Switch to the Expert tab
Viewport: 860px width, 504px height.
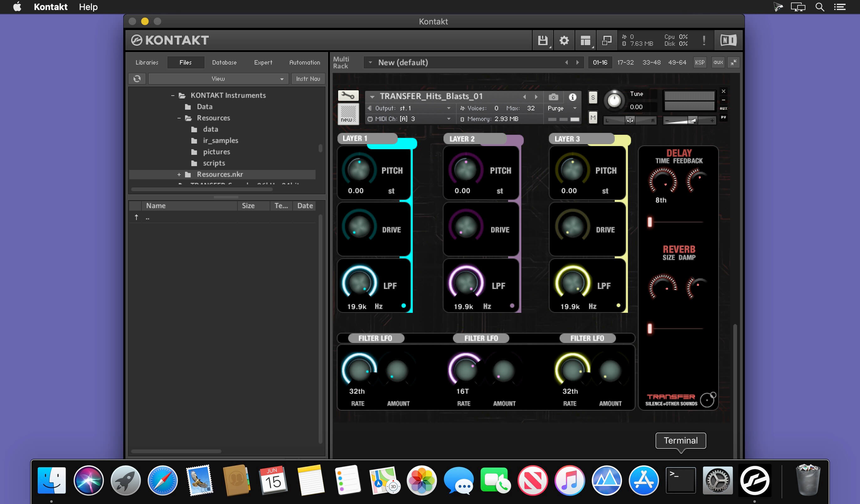pyautogui.click(x=263, y=62)
